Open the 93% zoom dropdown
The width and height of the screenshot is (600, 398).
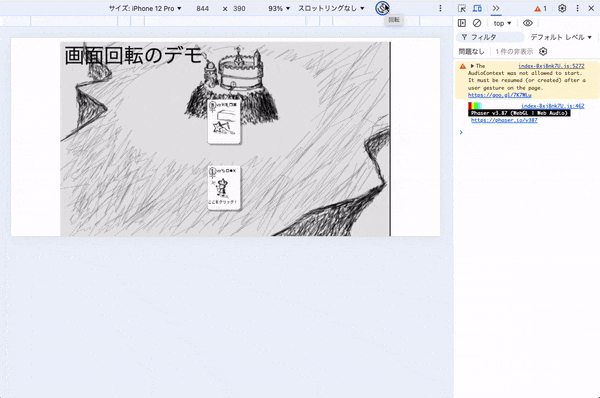[x=279, y=8]
